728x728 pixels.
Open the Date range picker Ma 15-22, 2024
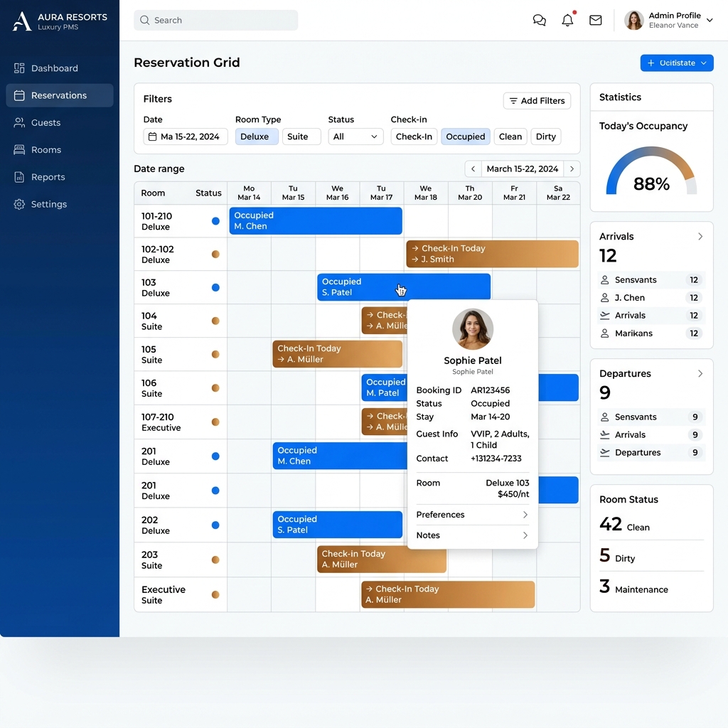point(186,136)
